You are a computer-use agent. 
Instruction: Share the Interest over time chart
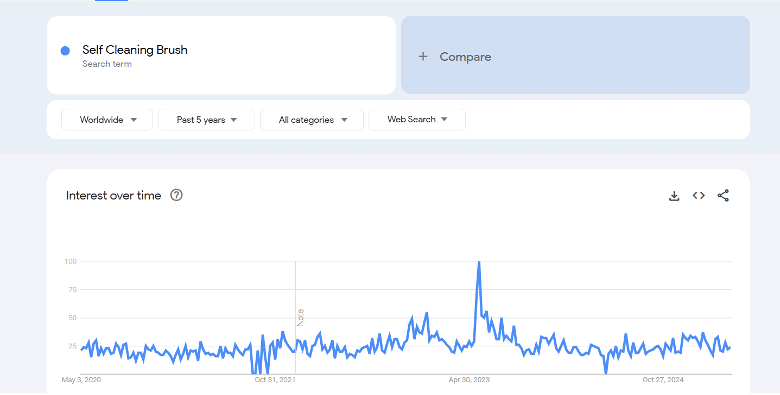(723, 196)
